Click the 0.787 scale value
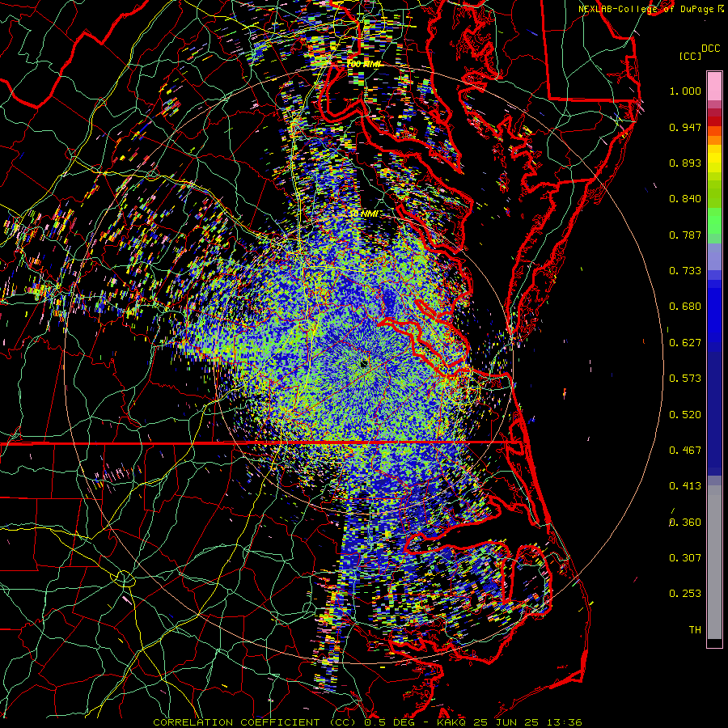Screen dimensions: 728x728 tap(685, 235)
